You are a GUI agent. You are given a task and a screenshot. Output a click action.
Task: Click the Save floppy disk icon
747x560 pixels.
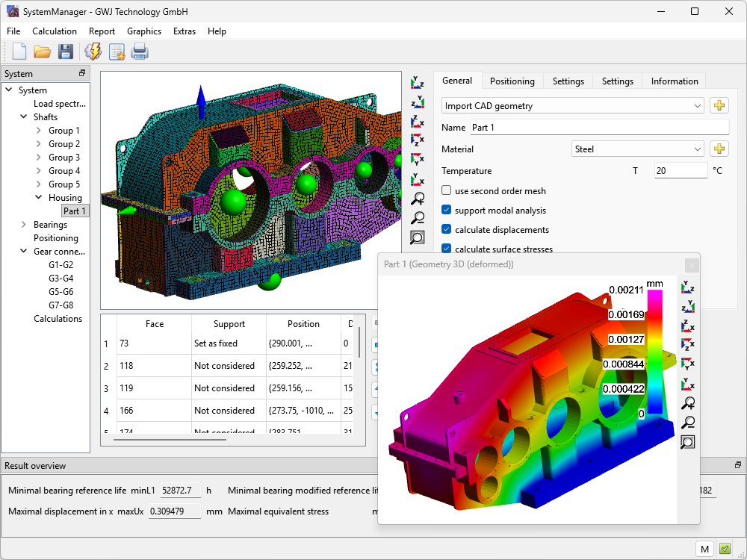[66, 52]
